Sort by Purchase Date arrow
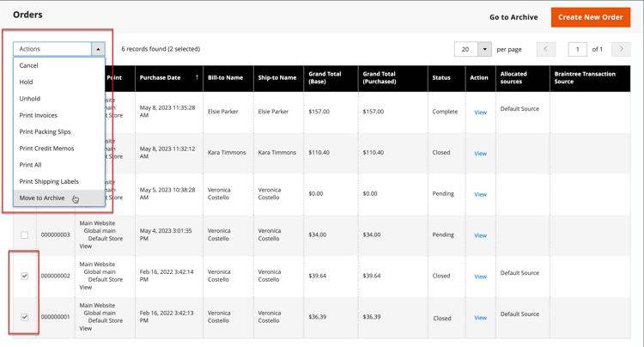 click(197, 77)
